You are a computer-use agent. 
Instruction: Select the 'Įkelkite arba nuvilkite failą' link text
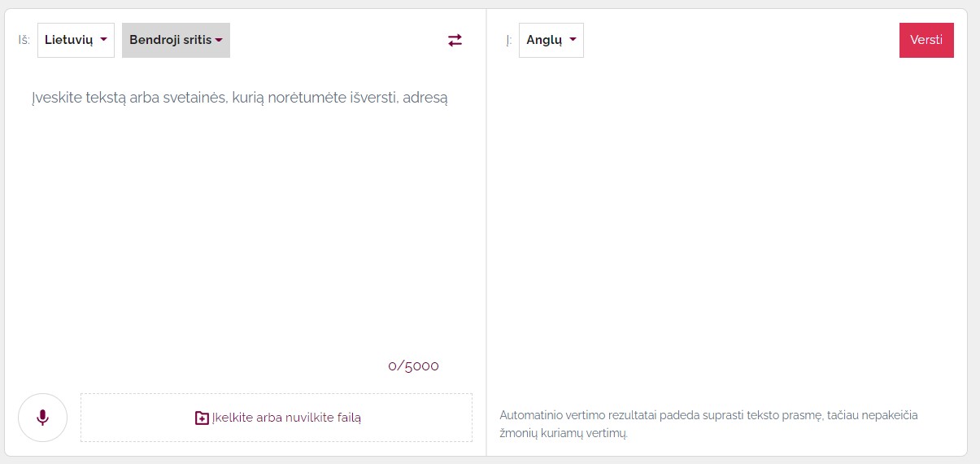286,418
